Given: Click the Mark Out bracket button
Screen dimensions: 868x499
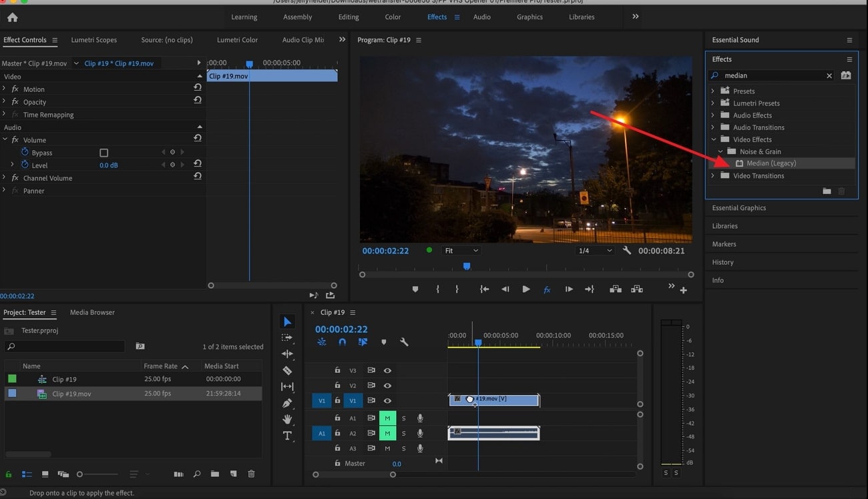Looking at the screenshot, I should coord(457,290).
